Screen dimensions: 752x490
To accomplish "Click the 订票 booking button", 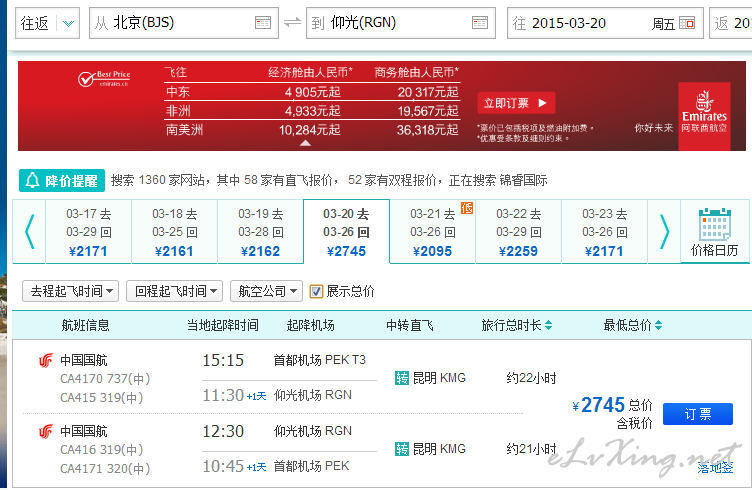I will [698, 414].
